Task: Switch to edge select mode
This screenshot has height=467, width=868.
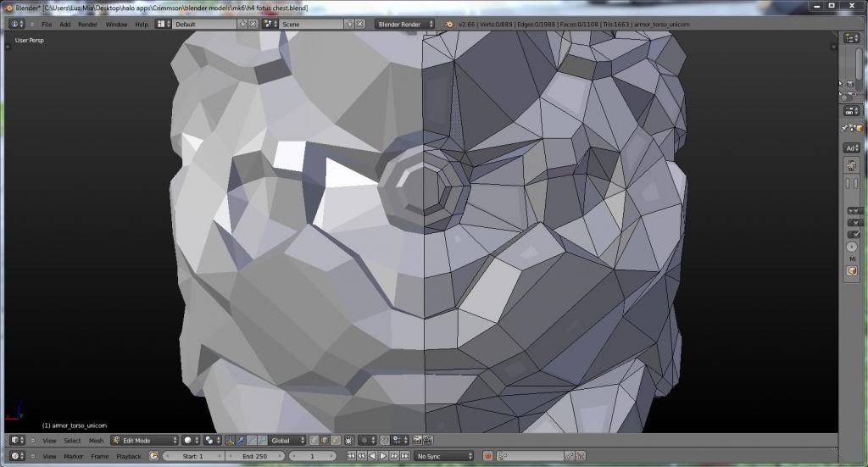Action: [325, 441]
